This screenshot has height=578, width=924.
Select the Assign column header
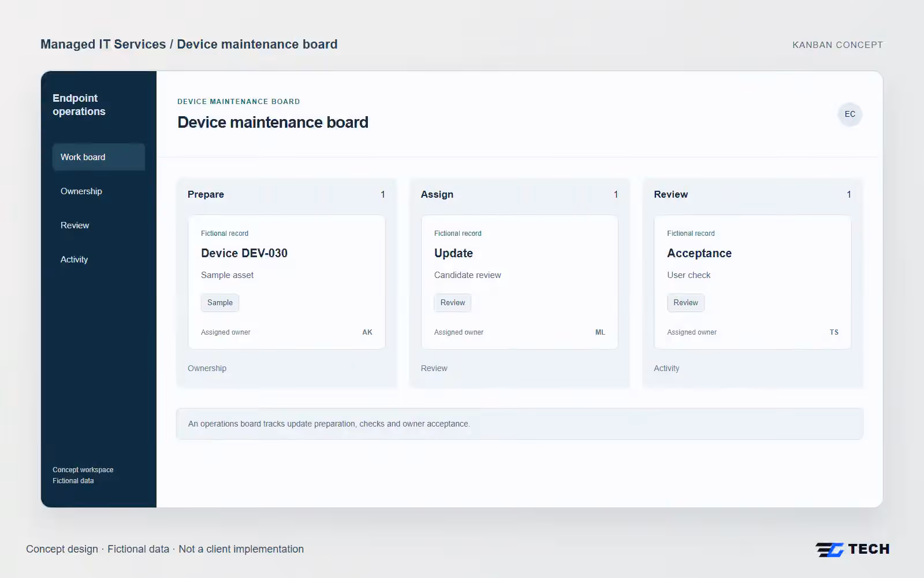[x=437, y=195]
